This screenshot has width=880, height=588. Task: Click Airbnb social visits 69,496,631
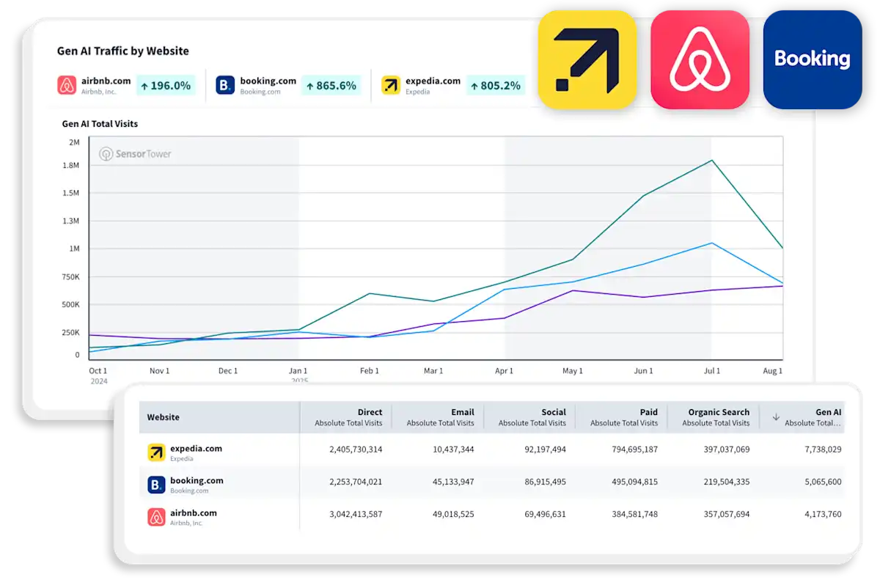(544, 514)
